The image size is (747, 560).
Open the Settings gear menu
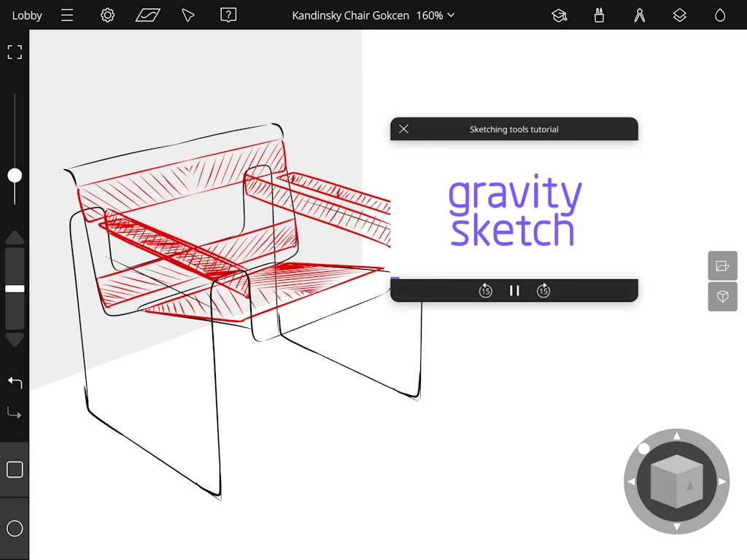[107, 15]
